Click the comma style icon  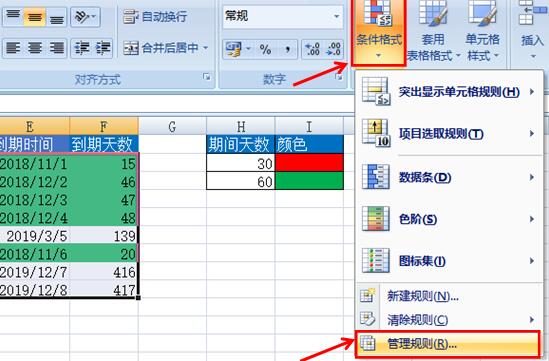coord(287,49)
